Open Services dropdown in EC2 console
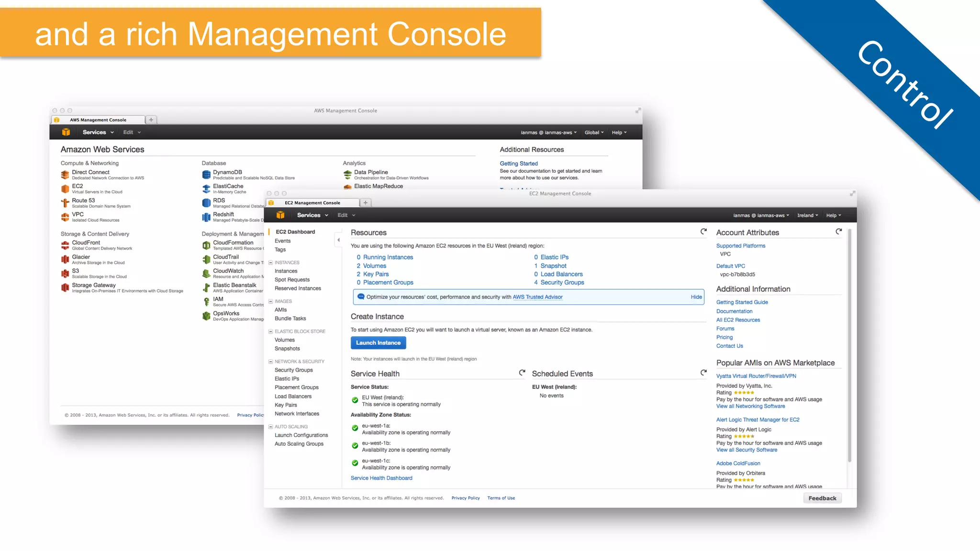This screenshot has height=551, width=980. click(x=312, y=215)
